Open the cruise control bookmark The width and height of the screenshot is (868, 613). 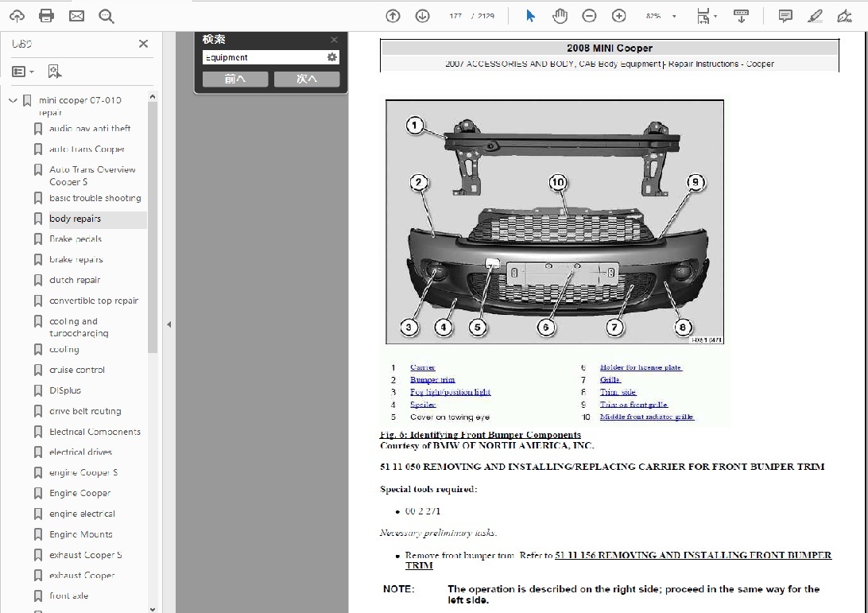coord(77,370)
